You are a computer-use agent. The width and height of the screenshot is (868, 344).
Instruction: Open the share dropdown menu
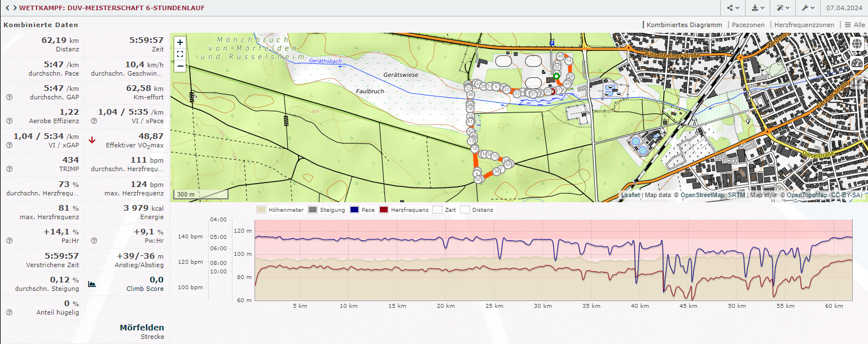pos(733,8)
